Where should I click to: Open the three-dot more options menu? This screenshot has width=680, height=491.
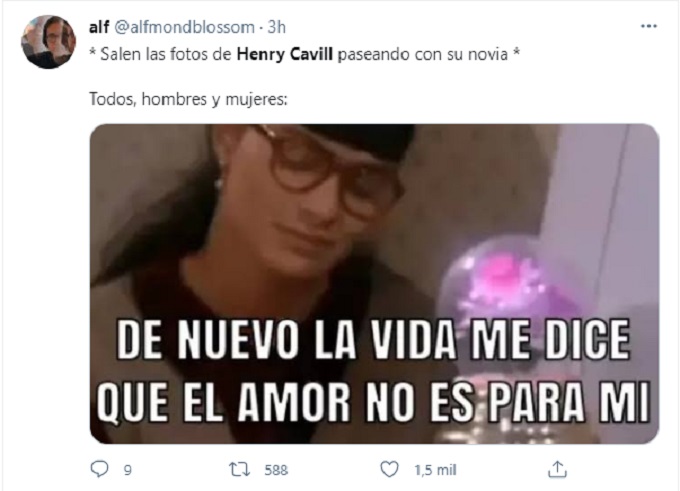[649, 26]
